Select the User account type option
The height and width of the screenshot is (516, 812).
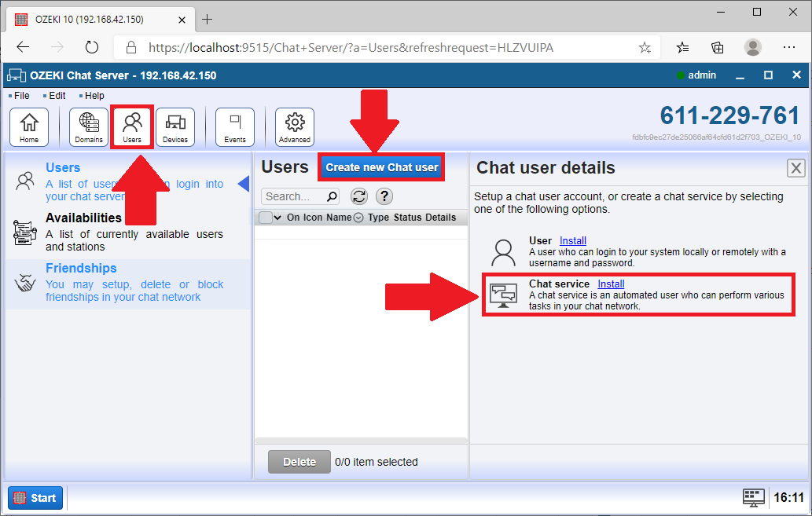pos(540,240)
